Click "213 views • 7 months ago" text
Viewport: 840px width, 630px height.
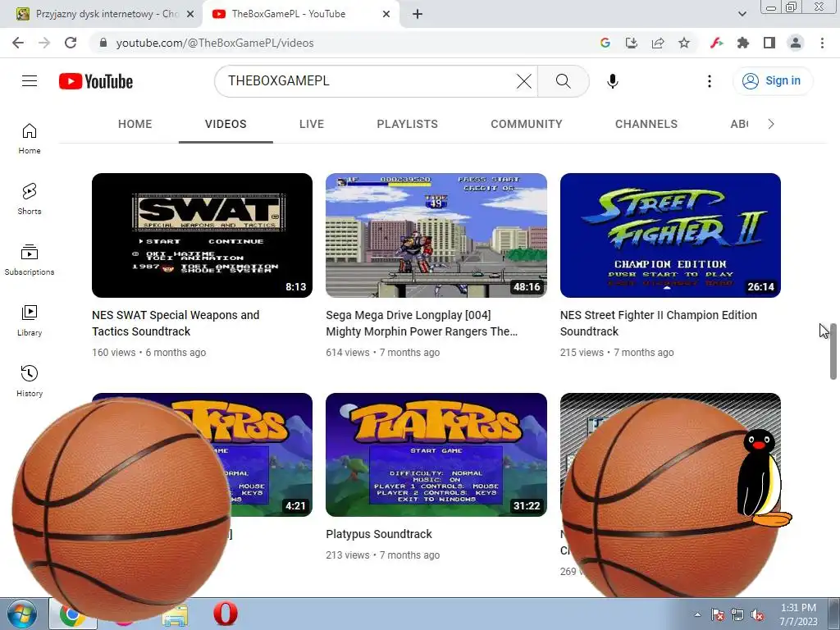pos(382,555)
